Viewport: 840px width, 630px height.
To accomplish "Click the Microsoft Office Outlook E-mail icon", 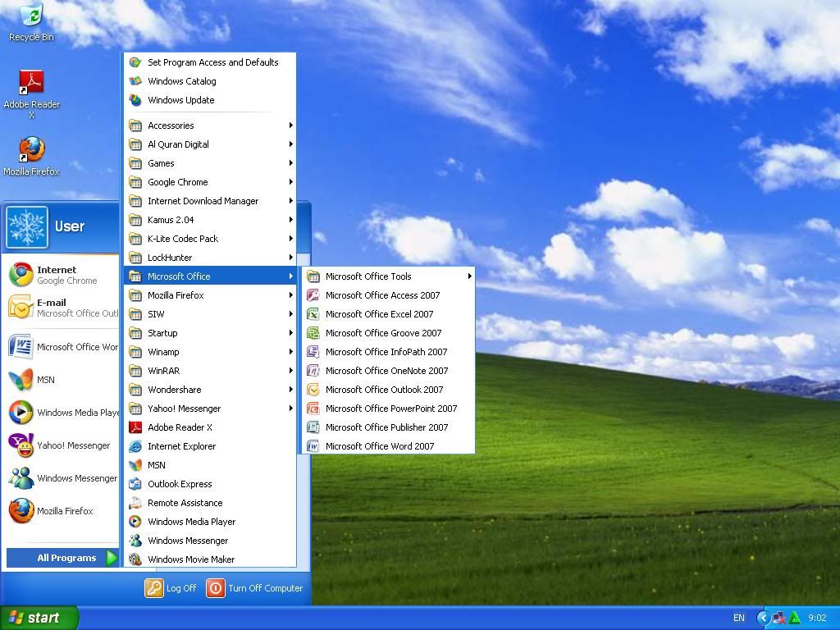I will pos(21,308).
